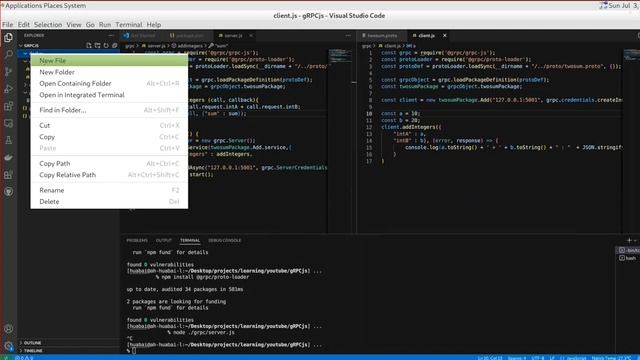Click the date clock in top panel

623,6
